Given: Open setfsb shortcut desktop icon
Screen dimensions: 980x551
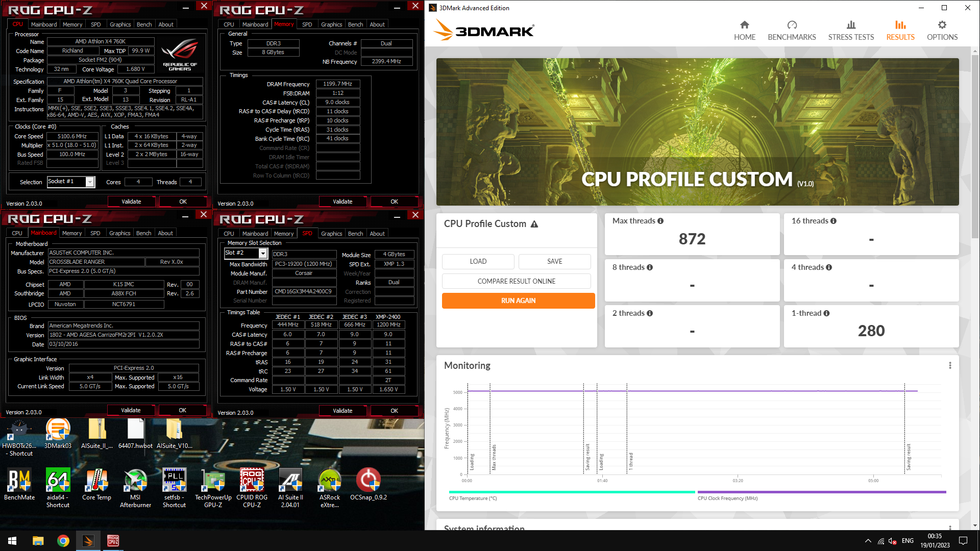Looking at the screenshot, I should tap(174, 487).
